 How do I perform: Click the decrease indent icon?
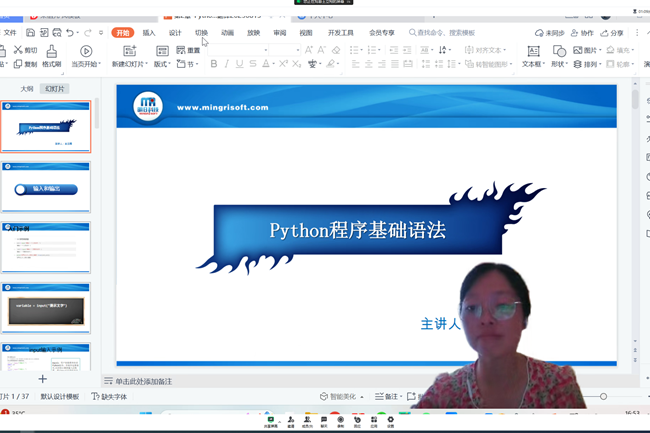394,50
